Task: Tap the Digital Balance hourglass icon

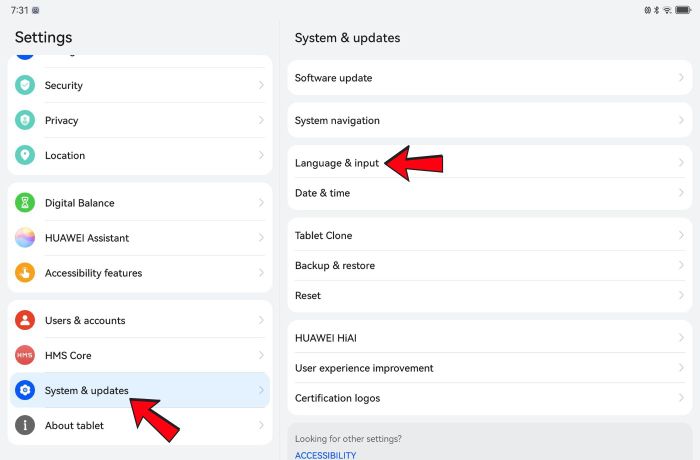Action: click(x=25, y=203)
